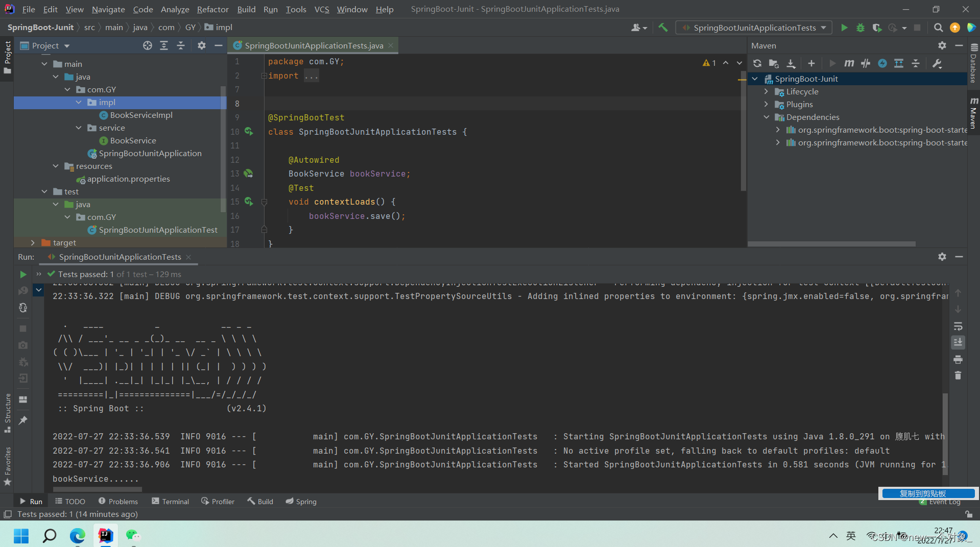Open the Spring tool window
Image resolution: width=980 pixels, height=547 pixels.
[x=301, y=502]
